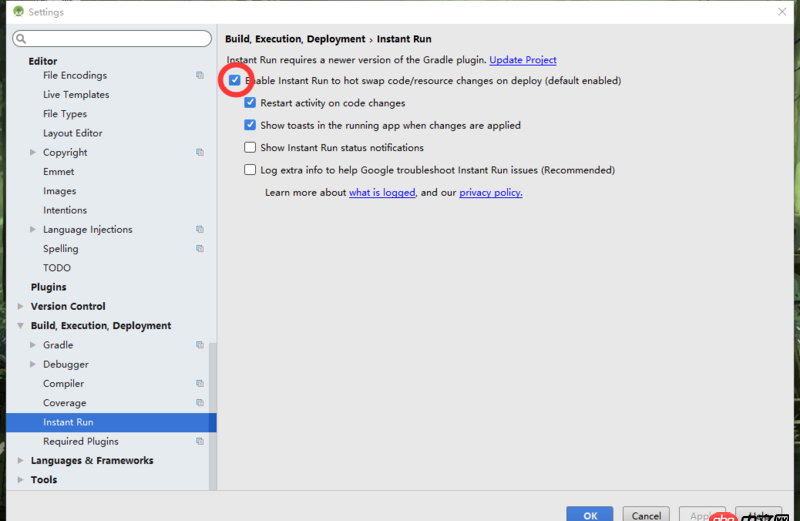Viewport: 800px width, 521px height.
Task: Select Layout Editor settings
Action: coord(72,133)
